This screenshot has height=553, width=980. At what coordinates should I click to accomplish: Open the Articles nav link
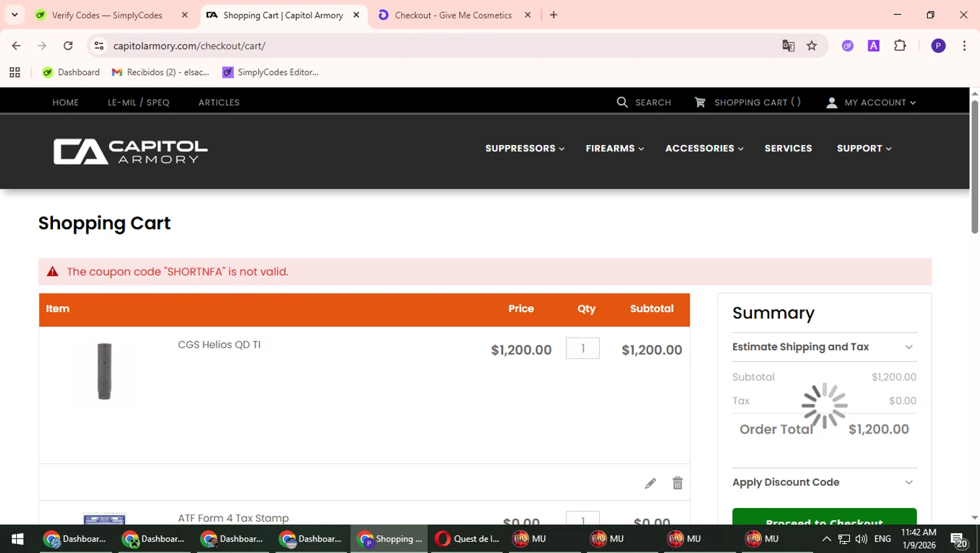(x=219, y=103)
